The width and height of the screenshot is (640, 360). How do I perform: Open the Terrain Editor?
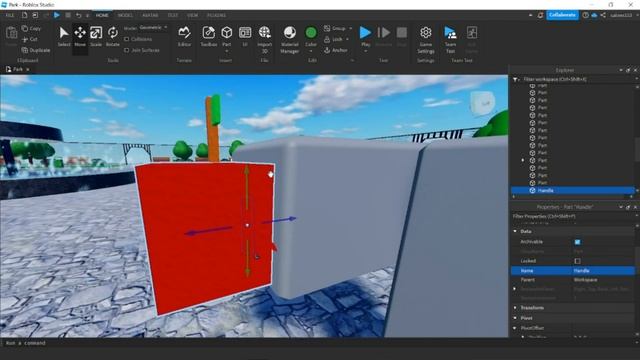point(184,36)
